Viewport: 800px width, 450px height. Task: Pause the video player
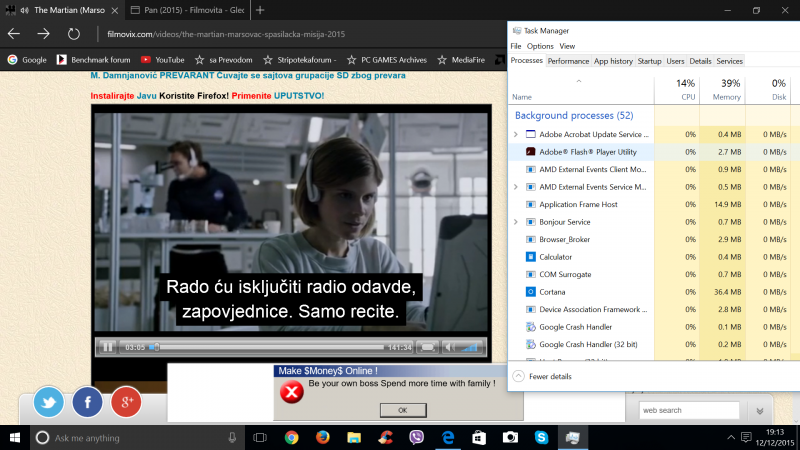tap(108, 347)
